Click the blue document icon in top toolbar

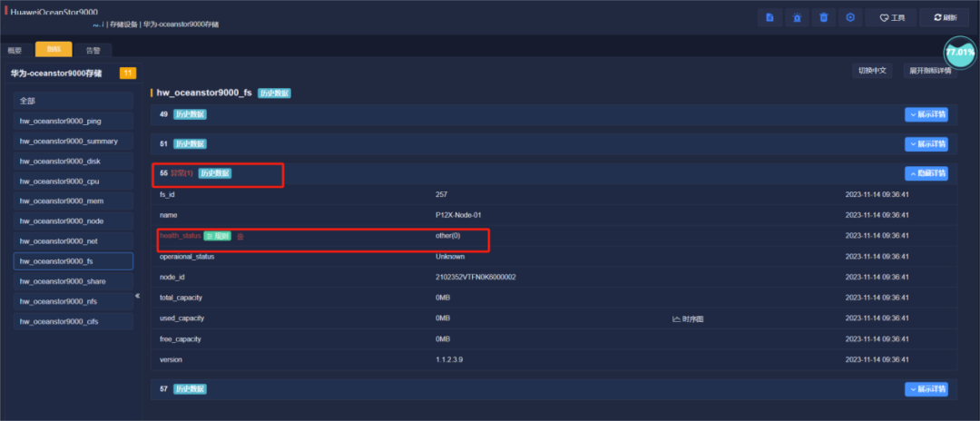pyautogui.click(x=769, y=17)
